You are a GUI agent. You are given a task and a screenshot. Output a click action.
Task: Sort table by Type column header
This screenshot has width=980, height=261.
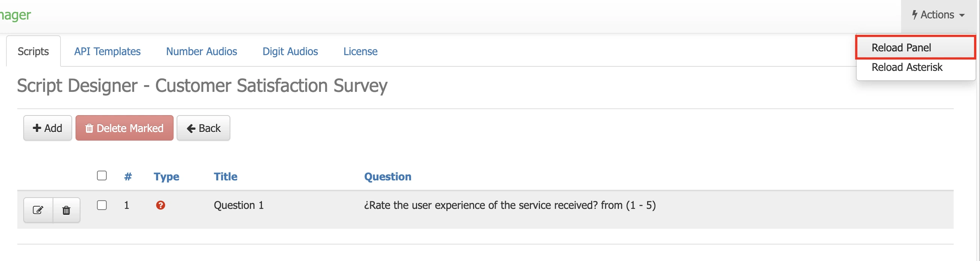166,177
